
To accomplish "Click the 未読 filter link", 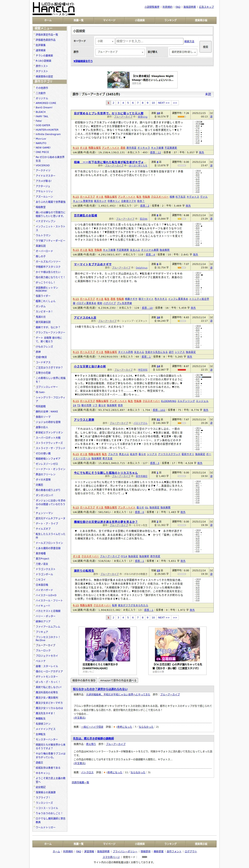I will [208, 94].
